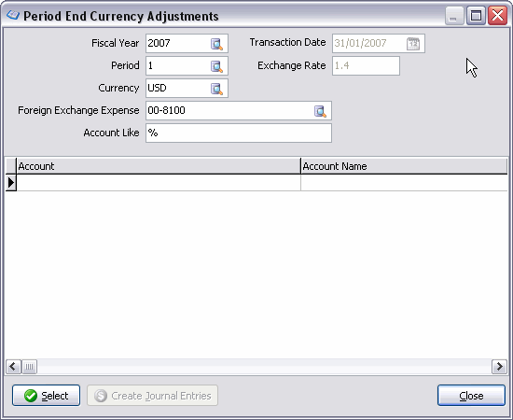Open the Fiscal Year lookup icon
The image size is (513, 420).
pyautogui.click(x=216, y=44)
